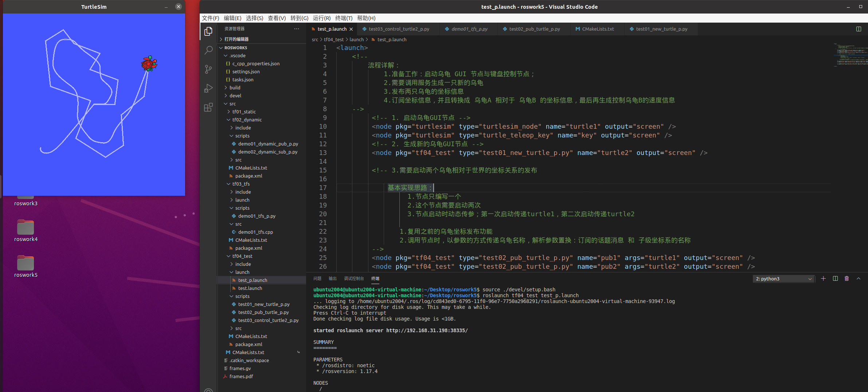Collapse the tf04_test folder
This screenshot has height=392, width=868.
click(262, 256)
